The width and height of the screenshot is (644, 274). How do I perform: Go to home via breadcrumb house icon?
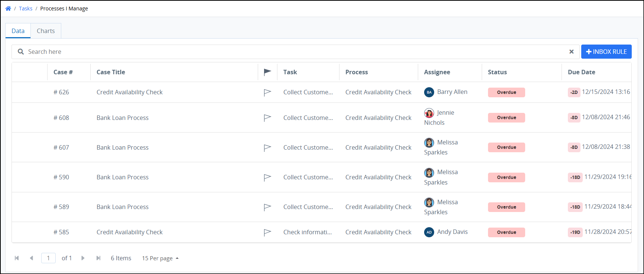pyautogui.click(x=8, y=9)
